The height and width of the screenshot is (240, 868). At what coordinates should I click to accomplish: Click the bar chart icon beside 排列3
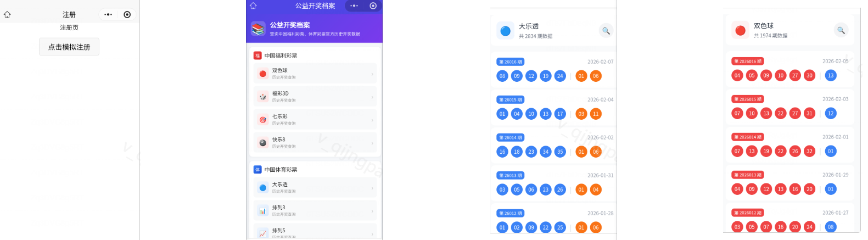[x=263, y=211]
